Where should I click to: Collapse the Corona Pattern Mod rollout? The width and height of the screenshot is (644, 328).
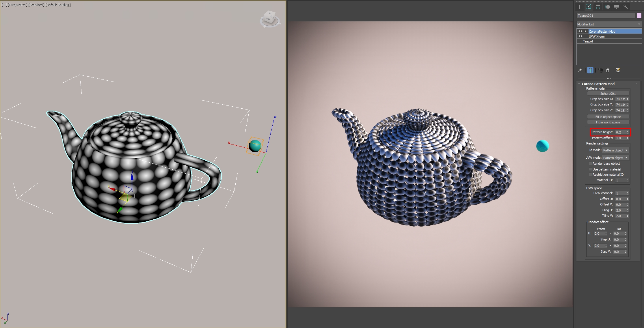pos(579,84)
